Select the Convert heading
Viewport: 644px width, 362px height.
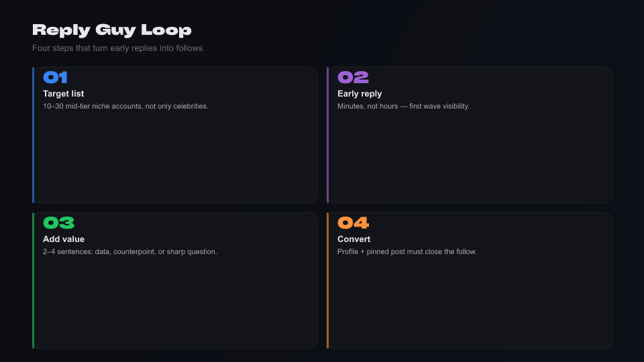354,239
